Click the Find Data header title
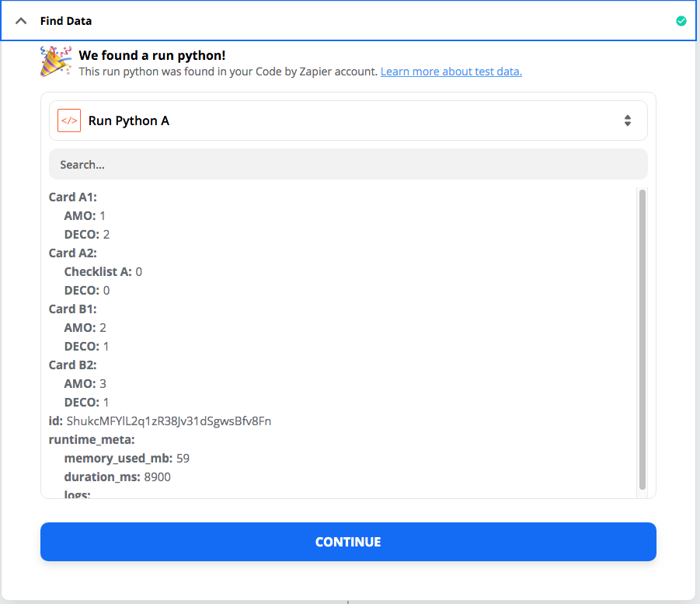 (x=66, y=21)
